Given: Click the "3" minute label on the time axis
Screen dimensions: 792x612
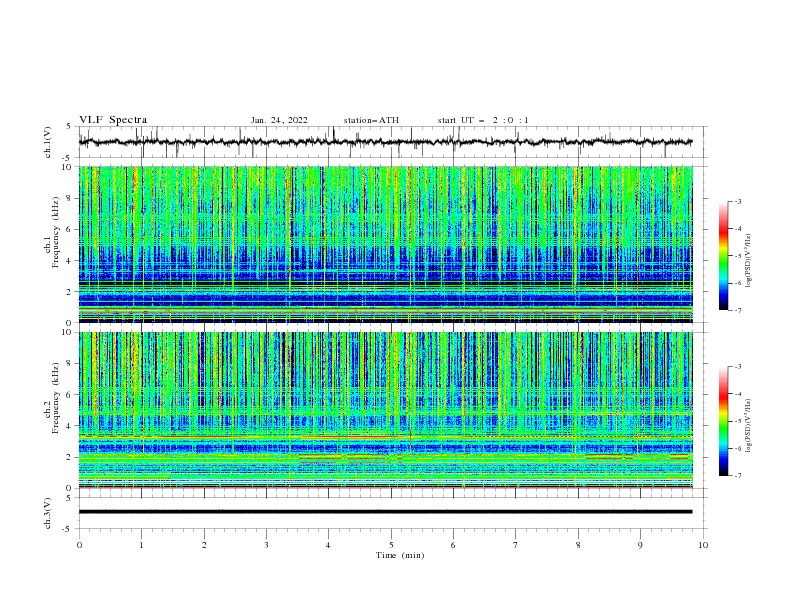Looking at the screenshot, I should coord(266,545).
